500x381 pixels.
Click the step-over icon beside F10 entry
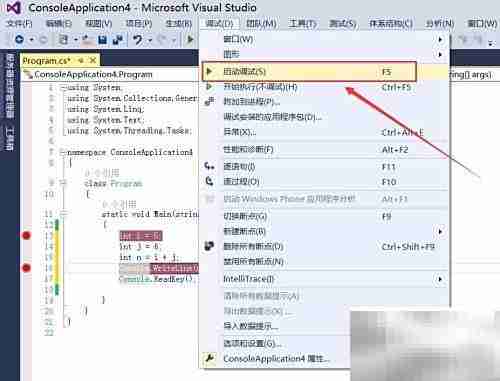pyautogui.click(x=209, y=181)
